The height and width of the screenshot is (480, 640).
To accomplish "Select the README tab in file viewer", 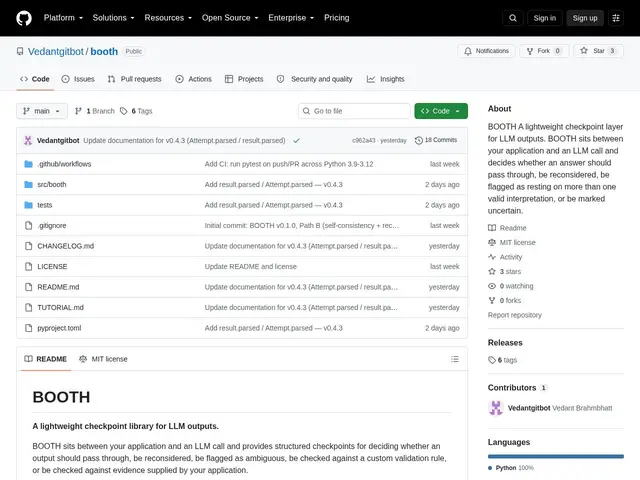I will coord(45,359).
